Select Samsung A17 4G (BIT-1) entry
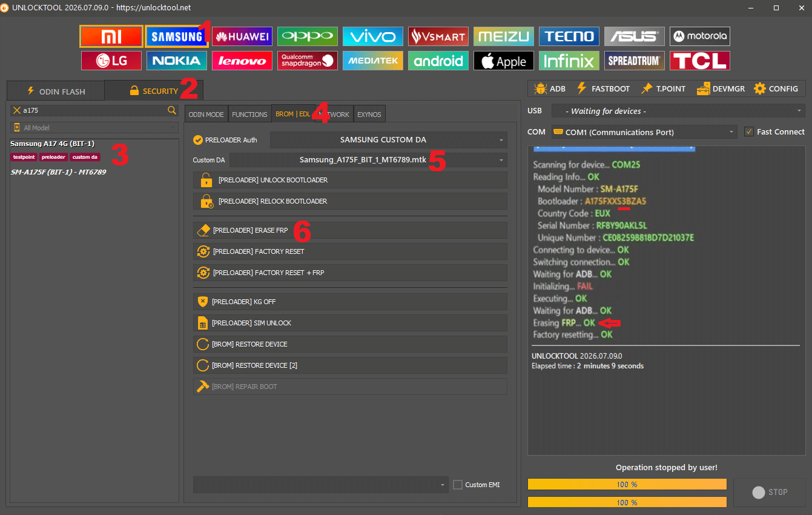Image resolution: width=812 pixels, height=515 pixels. [53, 144]
